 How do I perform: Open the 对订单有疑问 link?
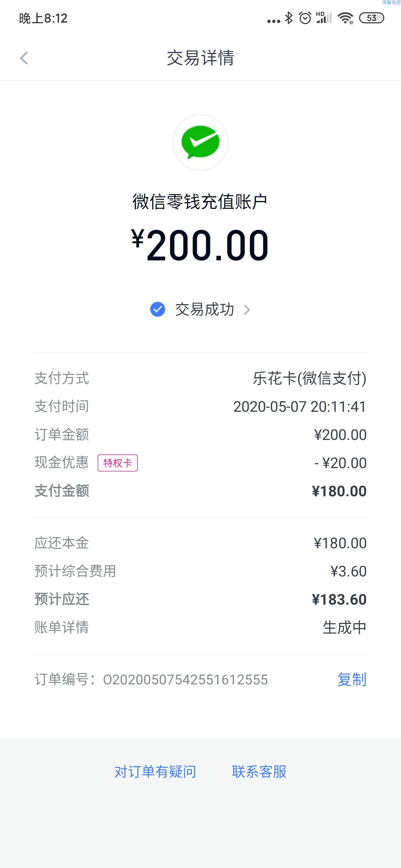click(155, 772)
